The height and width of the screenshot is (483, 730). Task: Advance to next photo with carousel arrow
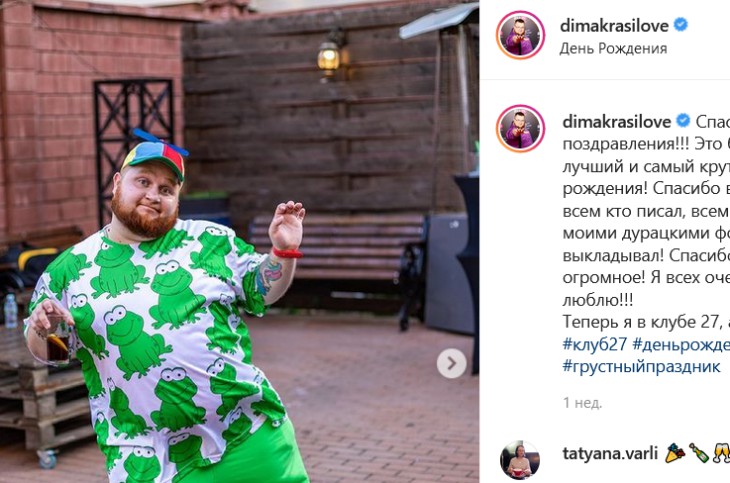451,363
